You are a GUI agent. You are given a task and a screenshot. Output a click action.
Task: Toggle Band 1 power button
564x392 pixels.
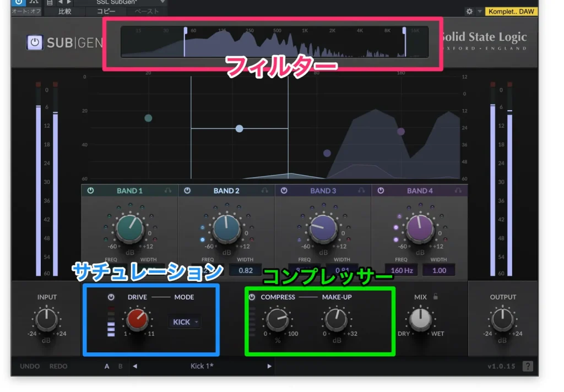click(90, 190)
